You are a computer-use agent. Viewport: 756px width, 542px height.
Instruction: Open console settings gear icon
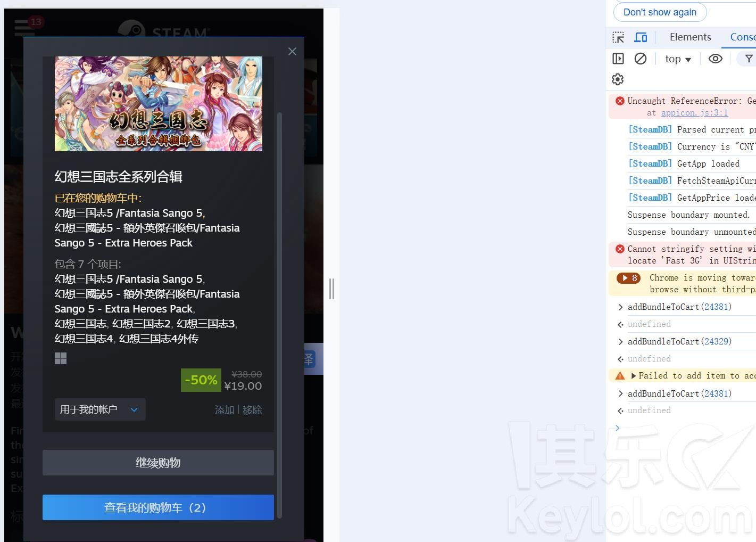point(618,79)
